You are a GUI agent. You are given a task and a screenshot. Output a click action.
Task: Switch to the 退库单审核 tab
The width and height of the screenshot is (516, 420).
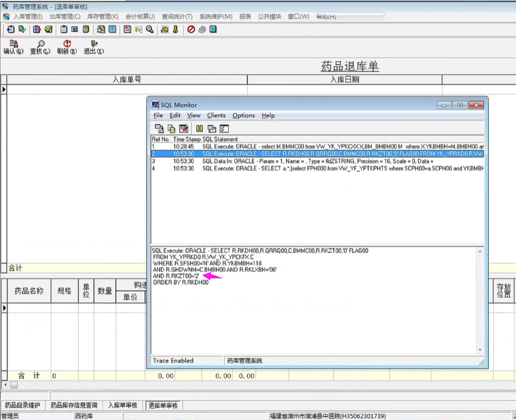coord(163,405)
